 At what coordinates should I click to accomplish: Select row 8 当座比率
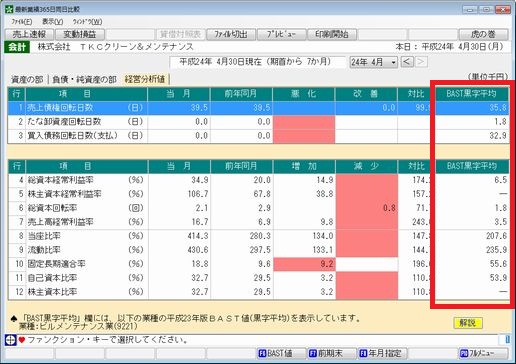click(258, 236)
